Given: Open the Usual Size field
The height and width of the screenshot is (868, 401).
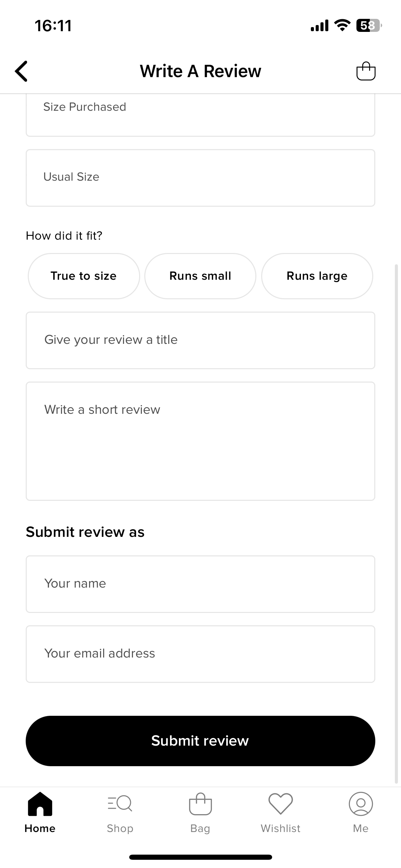Looking at the screenshot, I should (200, 178).
